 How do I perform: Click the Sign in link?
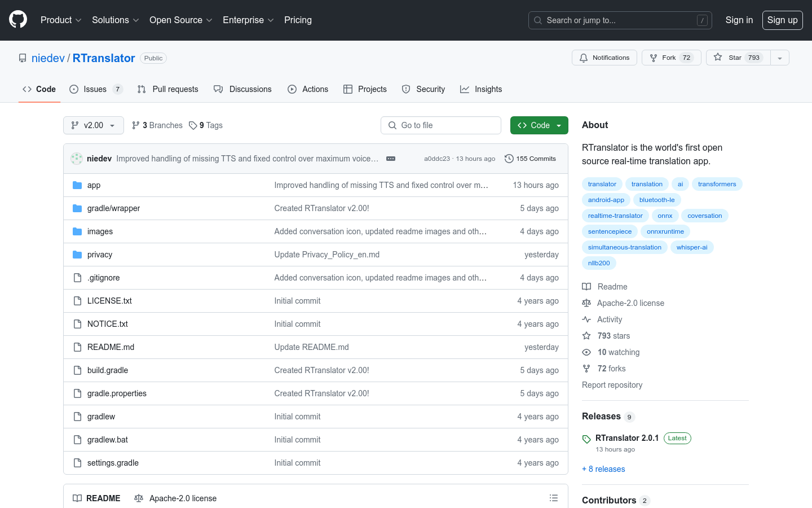[739, 20]
